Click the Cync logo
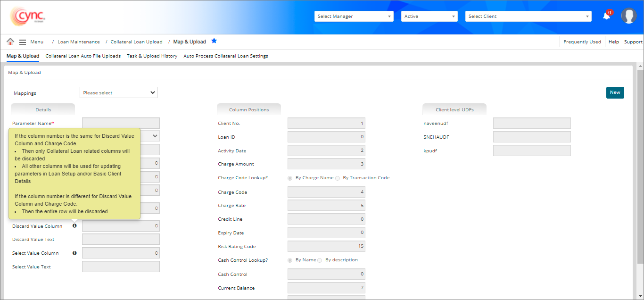The height and width of the screenshot is (300, 644). 28,17
